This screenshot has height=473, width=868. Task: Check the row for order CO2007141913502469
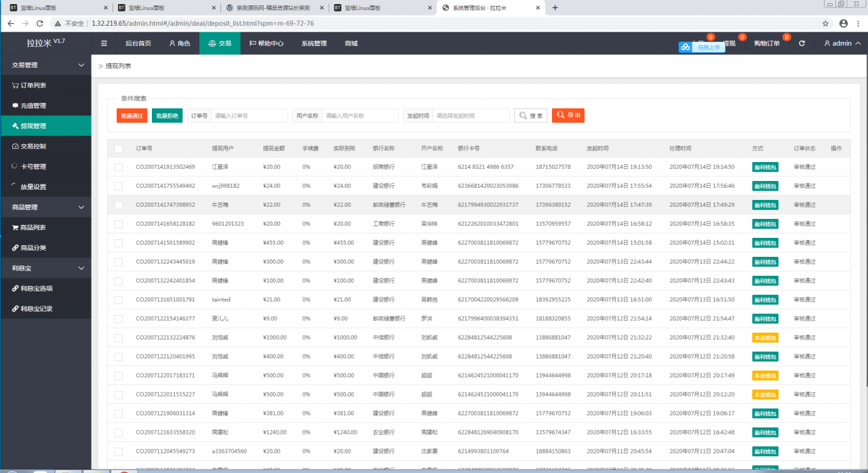(119, 167)
